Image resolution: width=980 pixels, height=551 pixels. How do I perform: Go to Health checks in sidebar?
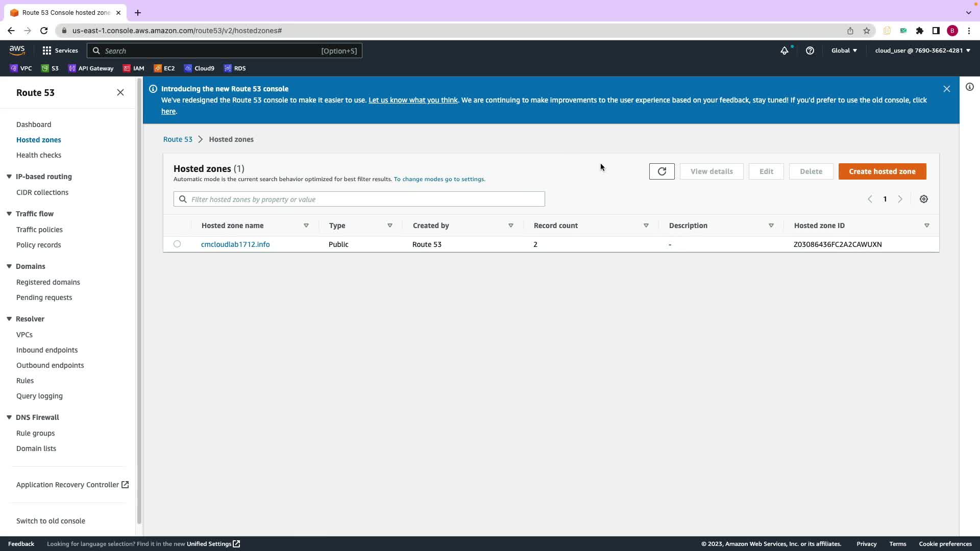tap(39, 155)
